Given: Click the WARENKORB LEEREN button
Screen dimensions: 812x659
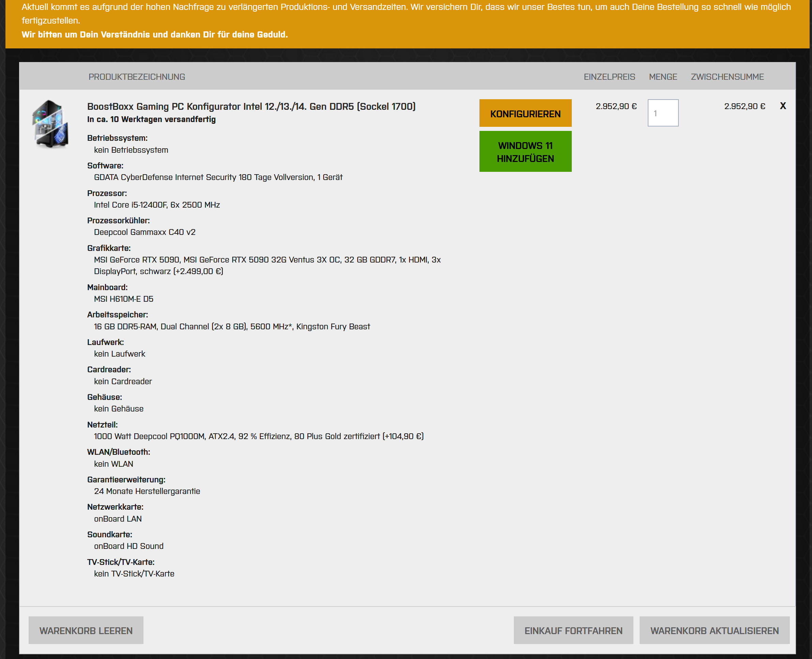Looking at the screenshot, I should pos(86,630).
